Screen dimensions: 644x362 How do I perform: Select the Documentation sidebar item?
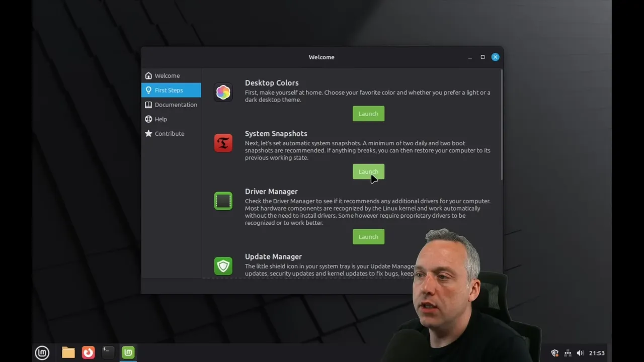176,105
